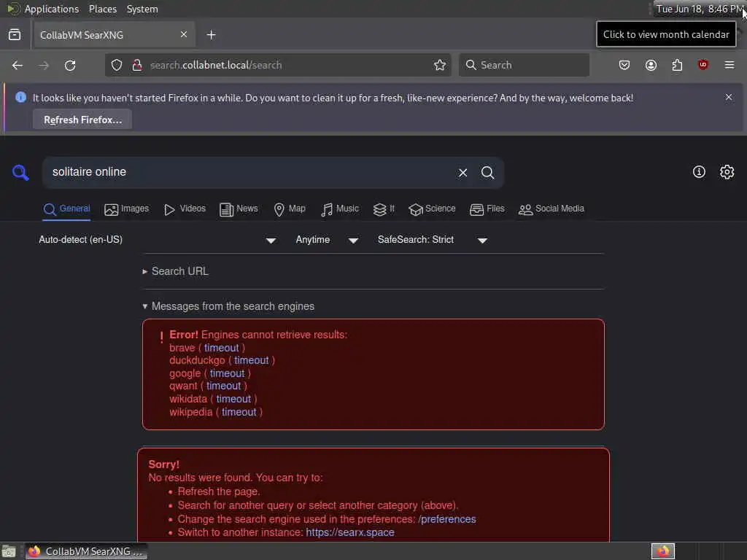This screenshot has width=747, height=560.
Task: Collapse Messages from the search engines
Action: tap(228, 306)
